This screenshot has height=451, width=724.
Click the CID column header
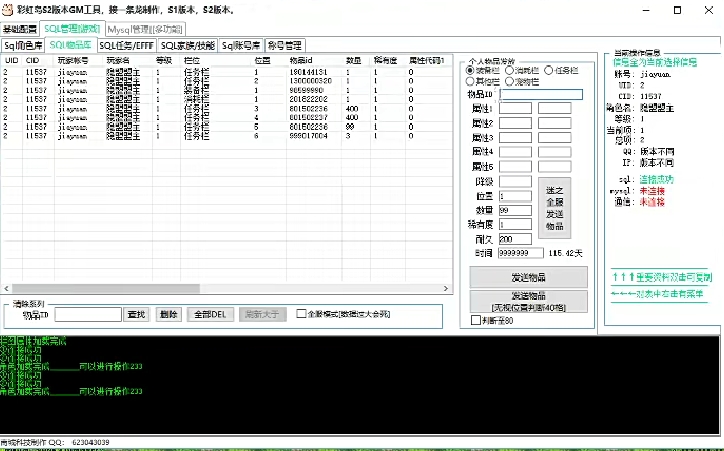pos(38,60)
